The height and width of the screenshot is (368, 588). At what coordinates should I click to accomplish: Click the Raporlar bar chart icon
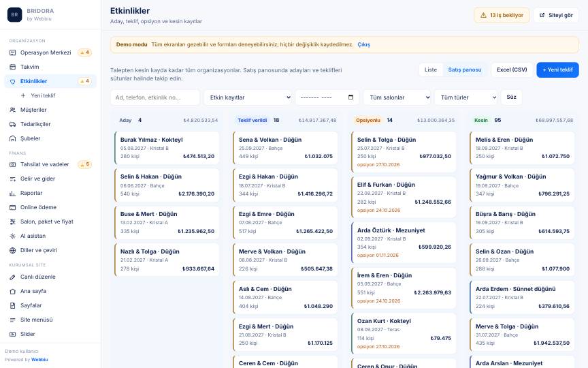point(12,193)
